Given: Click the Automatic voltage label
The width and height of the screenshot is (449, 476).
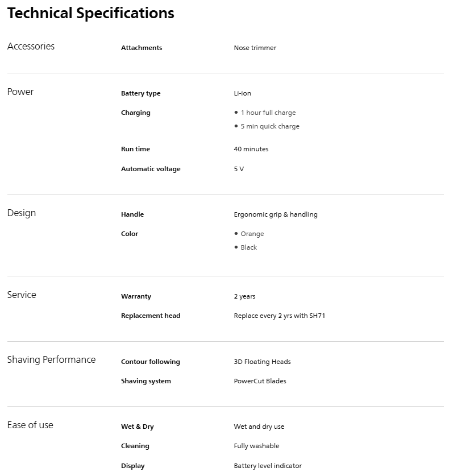Looking at the screenshot, I should point(151,169).
